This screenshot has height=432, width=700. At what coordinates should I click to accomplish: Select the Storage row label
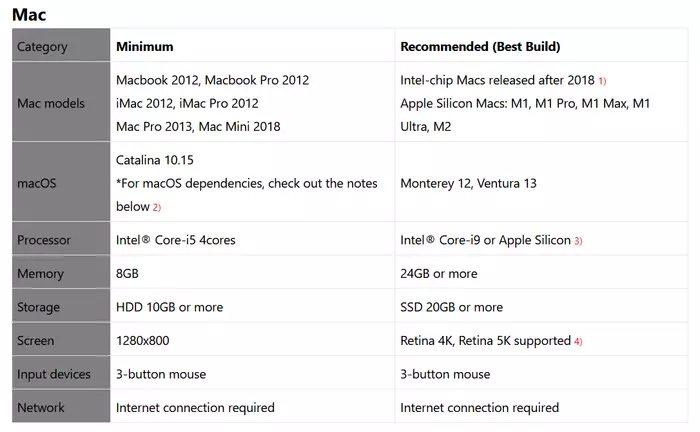click(x=60, y=307)
